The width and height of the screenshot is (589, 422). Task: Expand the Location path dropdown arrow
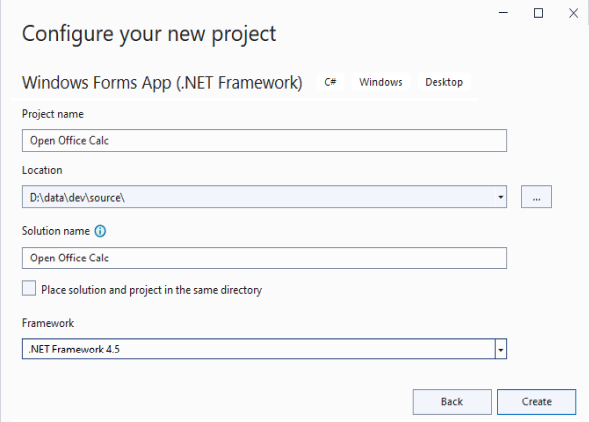point(500,197)
